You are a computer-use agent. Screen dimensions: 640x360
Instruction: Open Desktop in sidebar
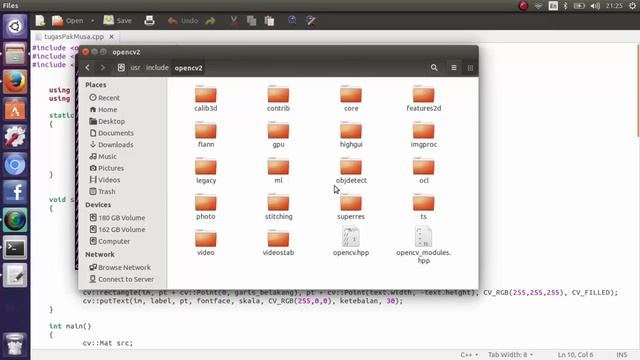(x=107, y=121)
